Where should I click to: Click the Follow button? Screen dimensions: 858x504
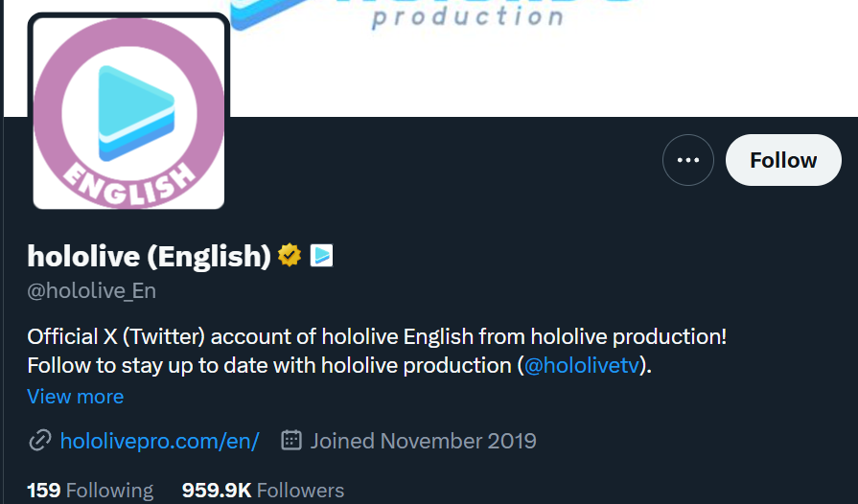pos(782,160)
